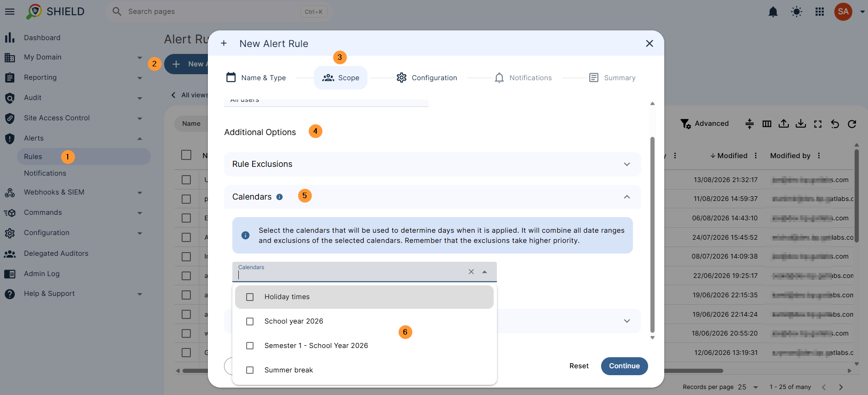Click the Advanced filter label
This screenshot has height=395, width=868.
tap(712, 124)
